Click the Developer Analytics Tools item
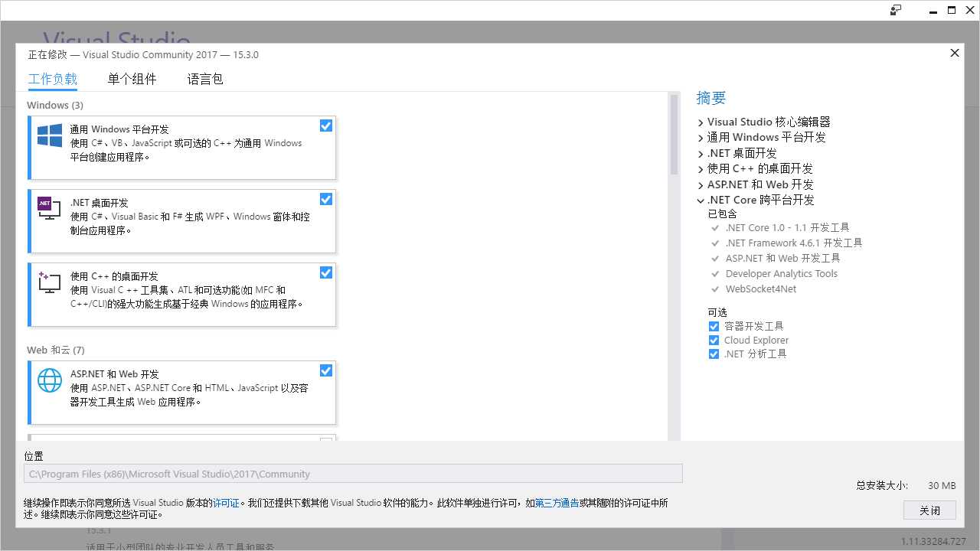 pyautogui.click(x=782, y=273)
